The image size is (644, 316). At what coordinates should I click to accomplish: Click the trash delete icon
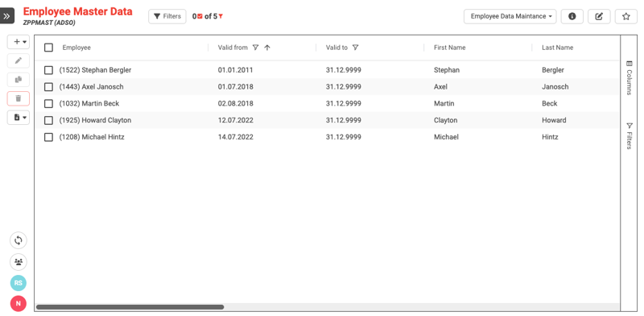click(x=18, y=98)
